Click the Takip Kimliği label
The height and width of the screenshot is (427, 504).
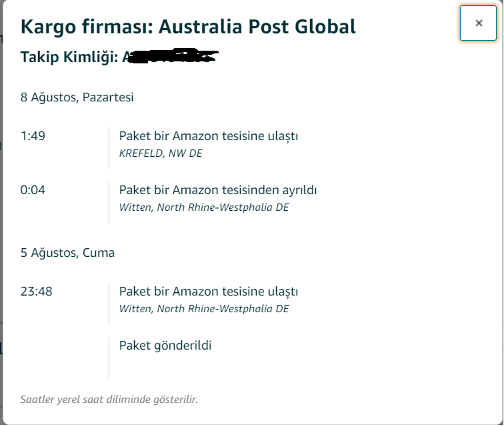(x=69, y=57)
